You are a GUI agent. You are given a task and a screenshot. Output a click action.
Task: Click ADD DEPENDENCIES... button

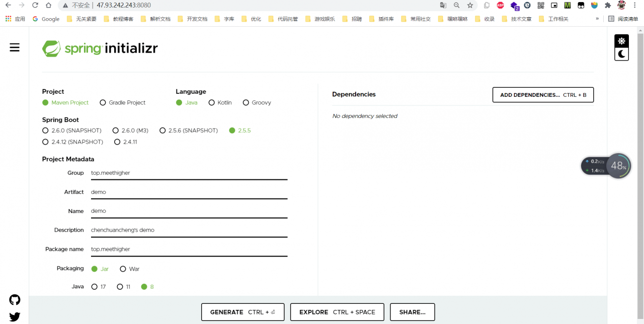pyautogui.click(x=543, y=95)
